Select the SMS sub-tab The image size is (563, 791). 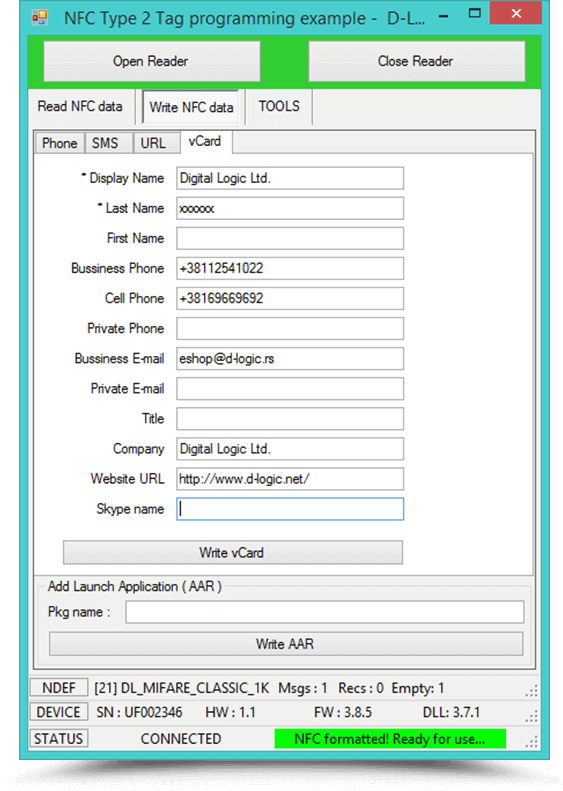pos(105,143)
